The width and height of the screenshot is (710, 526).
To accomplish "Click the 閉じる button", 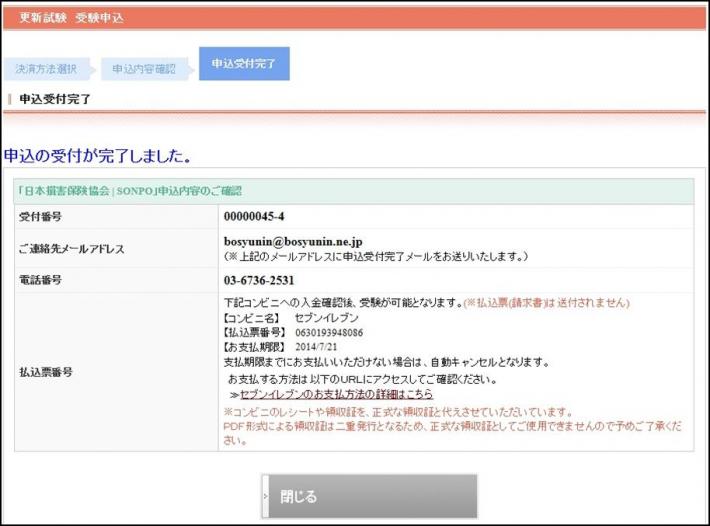I will pyautogui.click(x=369, y=496).
